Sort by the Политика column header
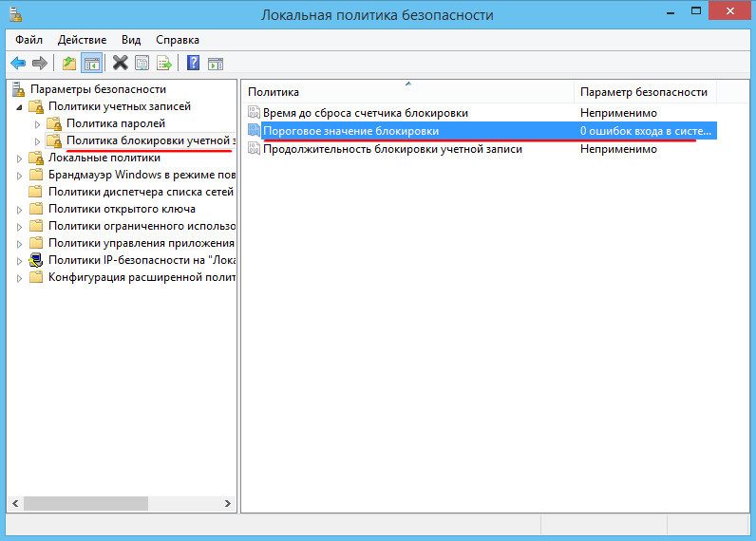Viewport: 756px width, 541px height. [407, 91]
